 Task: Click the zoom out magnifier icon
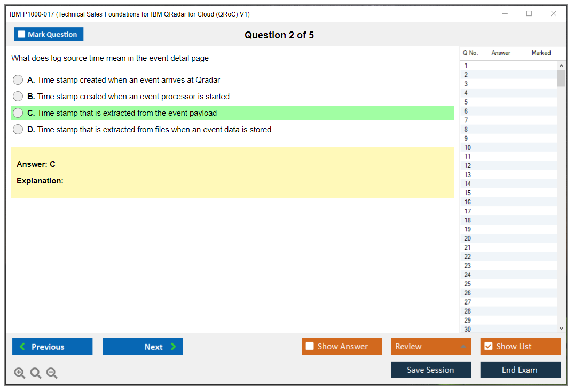52,373
